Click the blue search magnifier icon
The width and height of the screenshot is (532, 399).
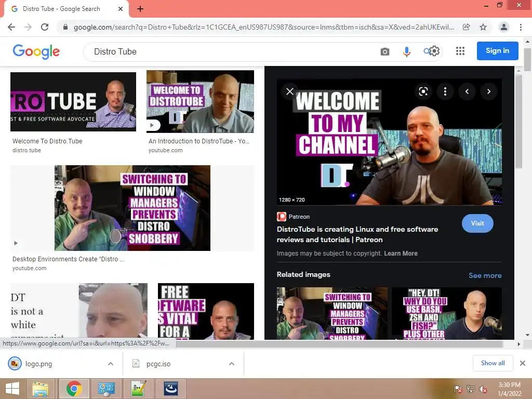[x=427, y=51]
